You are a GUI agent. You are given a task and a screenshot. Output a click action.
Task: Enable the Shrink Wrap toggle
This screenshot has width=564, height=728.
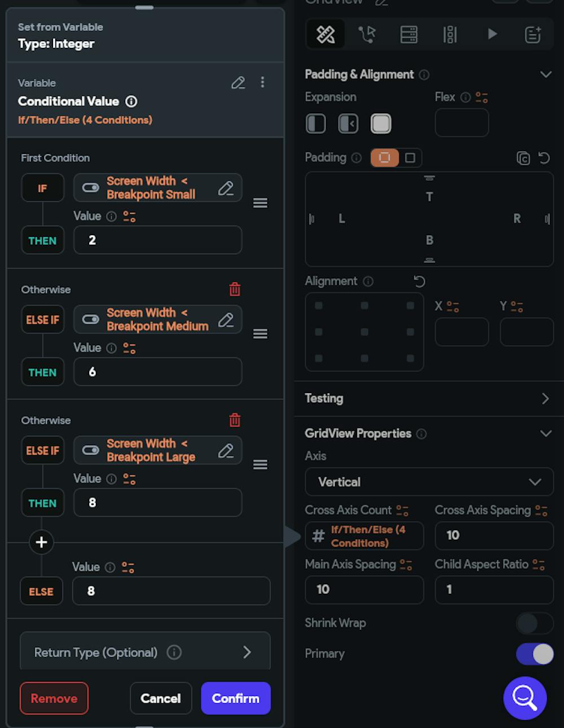coord(535,623)
